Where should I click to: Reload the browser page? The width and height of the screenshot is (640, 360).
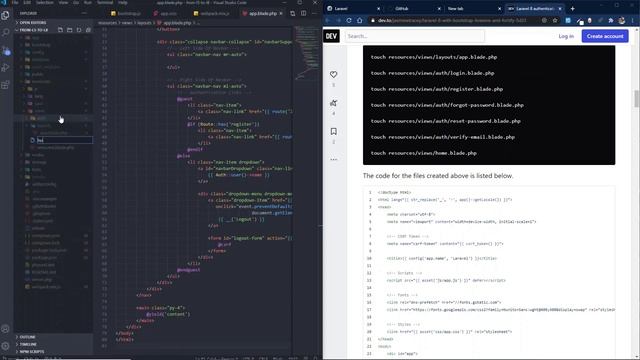click(x=349, y=20)
